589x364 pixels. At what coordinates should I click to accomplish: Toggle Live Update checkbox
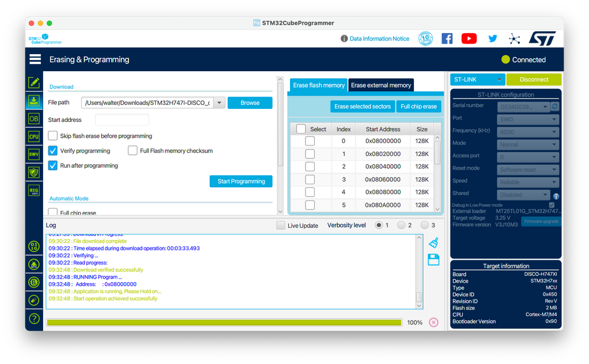[x=281, y=226]
